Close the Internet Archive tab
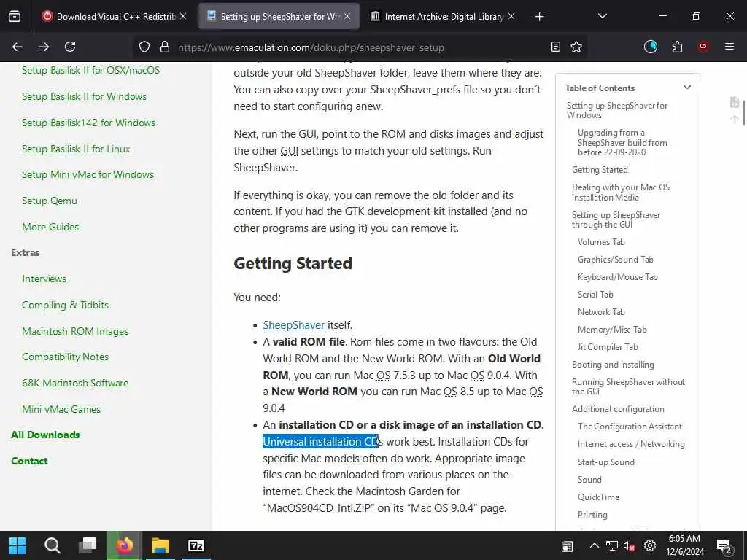The width and height of the screenshot is (747, 560). coord(511,16)
